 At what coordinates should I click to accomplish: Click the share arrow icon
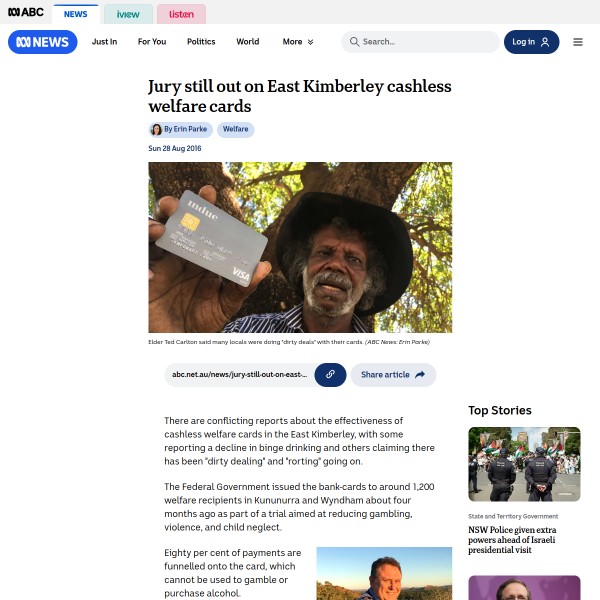[x=420, y=375]
